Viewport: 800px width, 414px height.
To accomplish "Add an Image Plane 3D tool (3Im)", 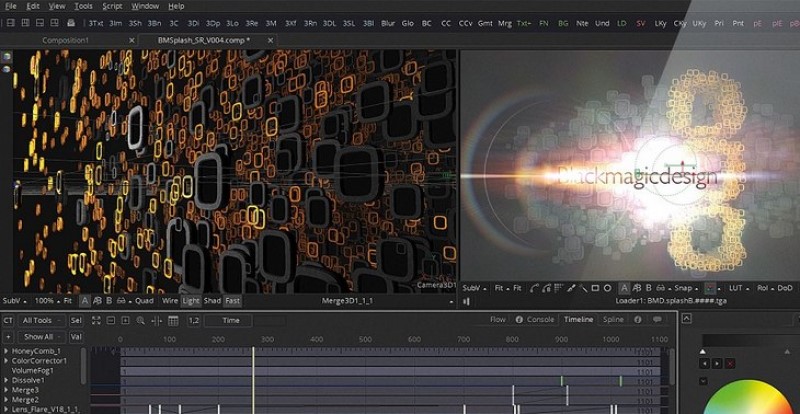I will click(x=116, y=23).
